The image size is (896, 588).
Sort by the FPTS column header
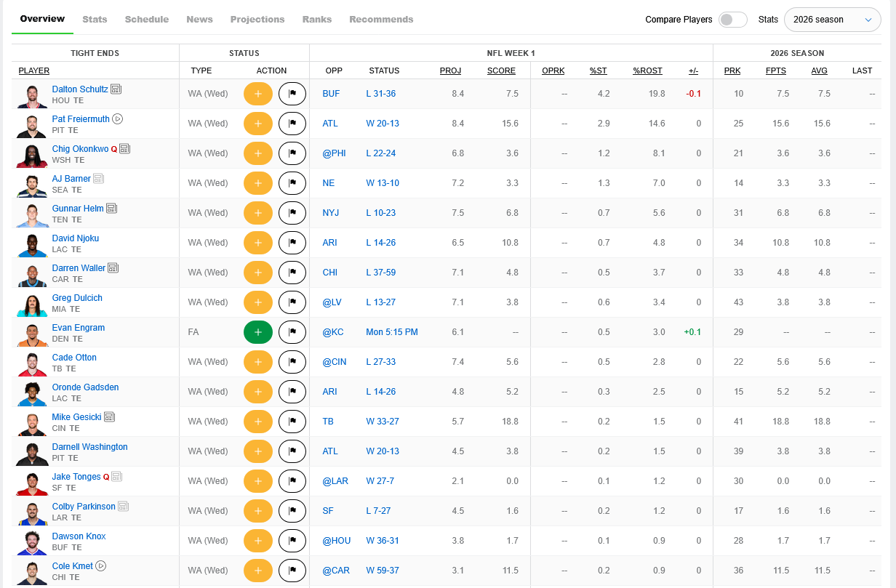[776, 71]
